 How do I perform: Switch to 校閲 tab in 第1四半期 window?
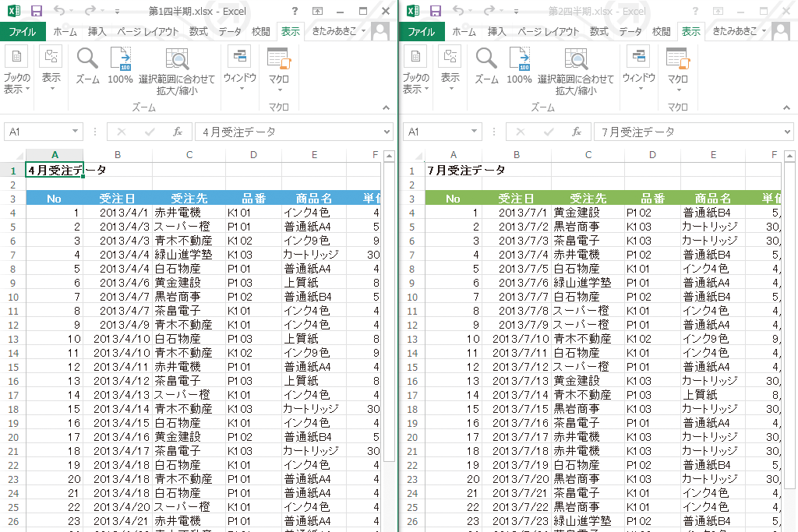point(260,31)
